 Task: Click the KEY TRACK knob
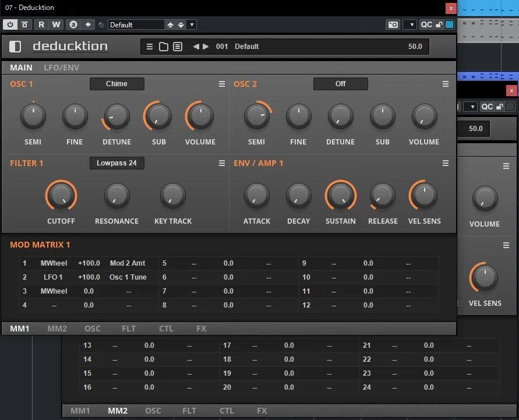coord(172,195)
